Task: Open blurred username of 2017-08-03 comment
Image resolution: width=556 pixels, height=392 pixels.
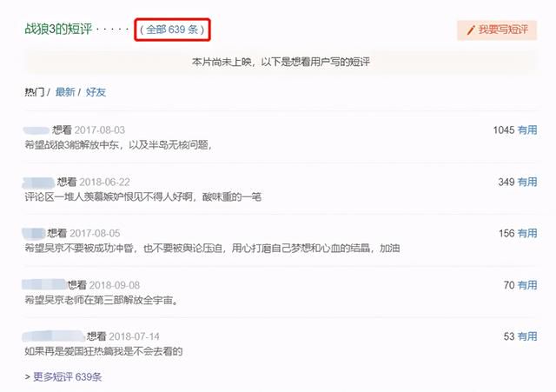Action: [x=36, y=130]
